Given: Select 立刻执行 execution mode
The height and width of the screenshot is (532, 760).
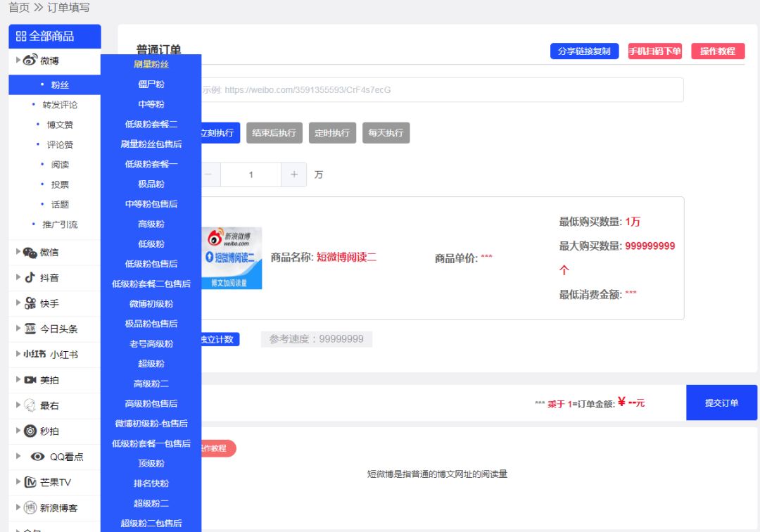Looking at the screenshot, I should pos(220,133).
